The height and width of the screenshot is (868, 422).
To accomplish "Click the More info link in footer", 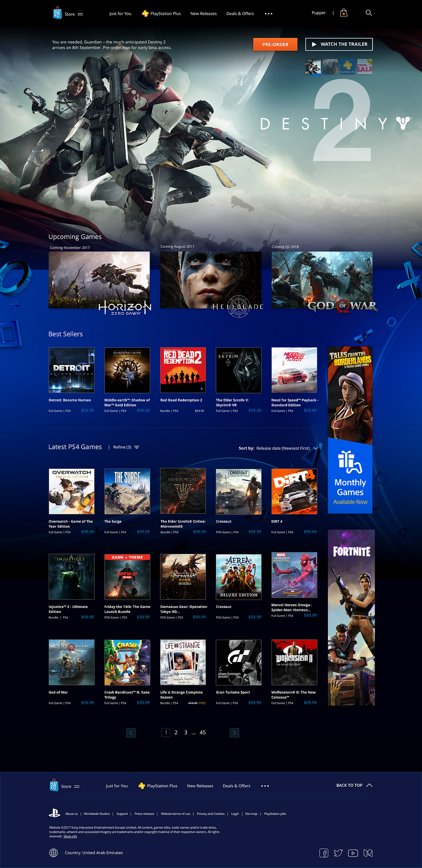I will pyautogui.click(x=70, y=836).
